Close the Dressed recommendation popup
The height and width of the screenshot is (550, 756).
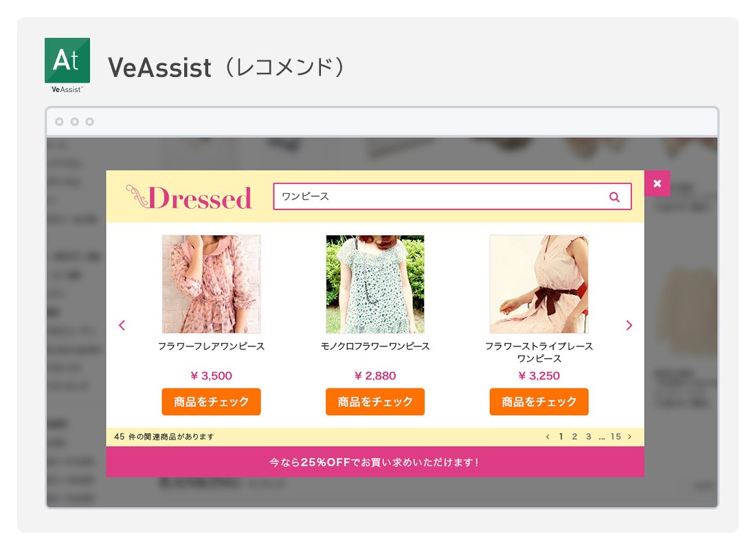click(x=657, y=184)
